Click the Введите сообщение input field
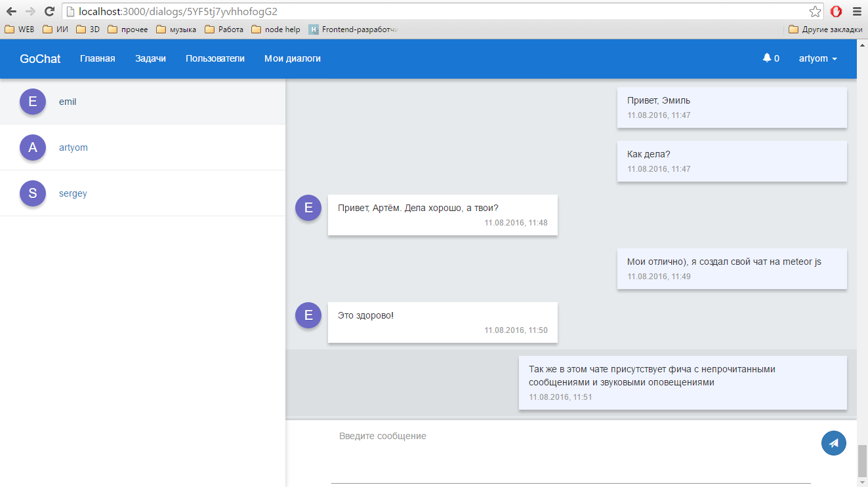Viewport: 868px width, 487px height. tap(571, 456)
